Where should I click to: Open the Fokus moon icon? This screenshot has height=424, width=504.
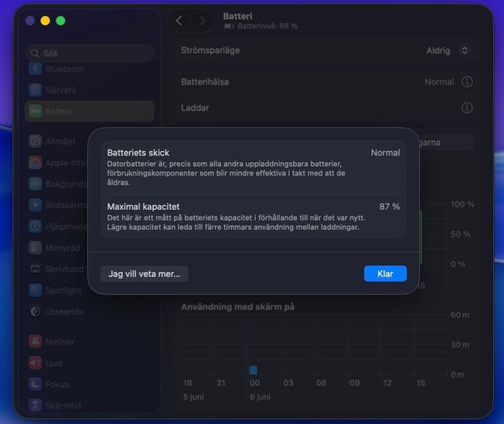point(35,385)
